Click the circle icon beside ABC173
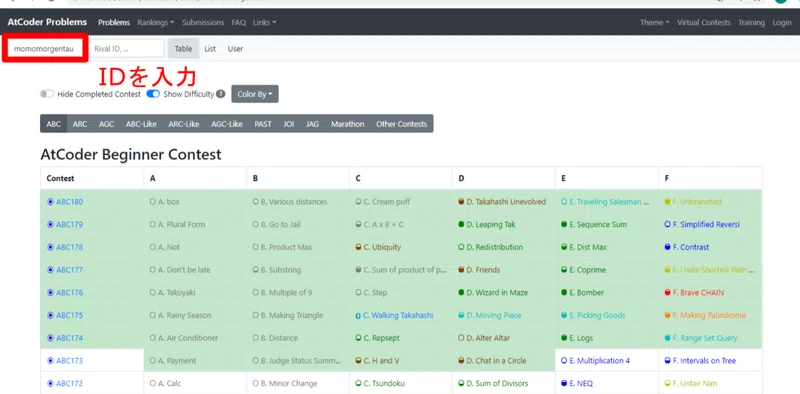800x394 pixels. coord(51,361)
